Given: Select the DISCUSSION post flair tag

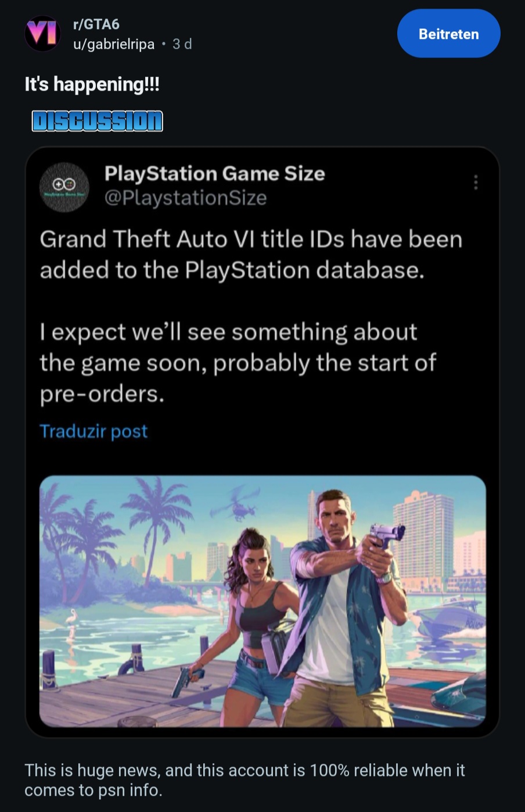Looking at the screenshot, I should coord(97,121).
